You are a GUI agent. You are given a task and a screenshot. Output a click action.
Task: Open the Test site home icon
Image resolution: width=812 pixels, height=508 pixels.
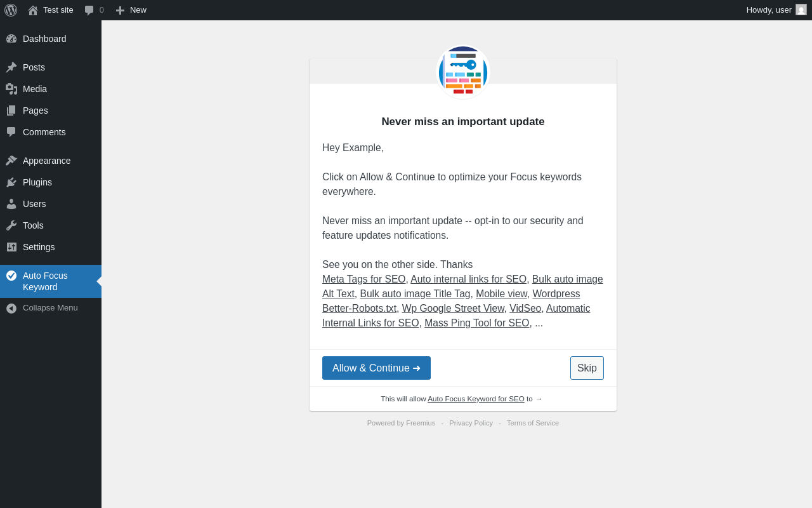coord(33,10)
